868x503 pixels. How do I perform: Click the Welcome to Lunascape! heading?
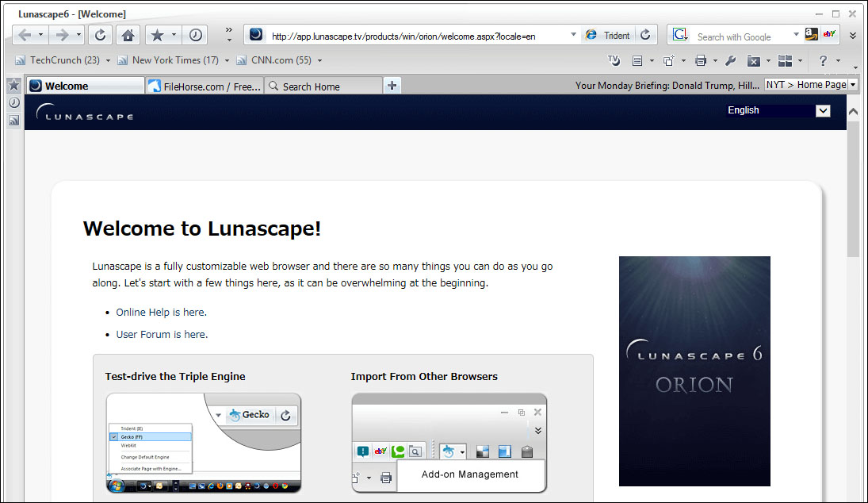tap(202, 228)
